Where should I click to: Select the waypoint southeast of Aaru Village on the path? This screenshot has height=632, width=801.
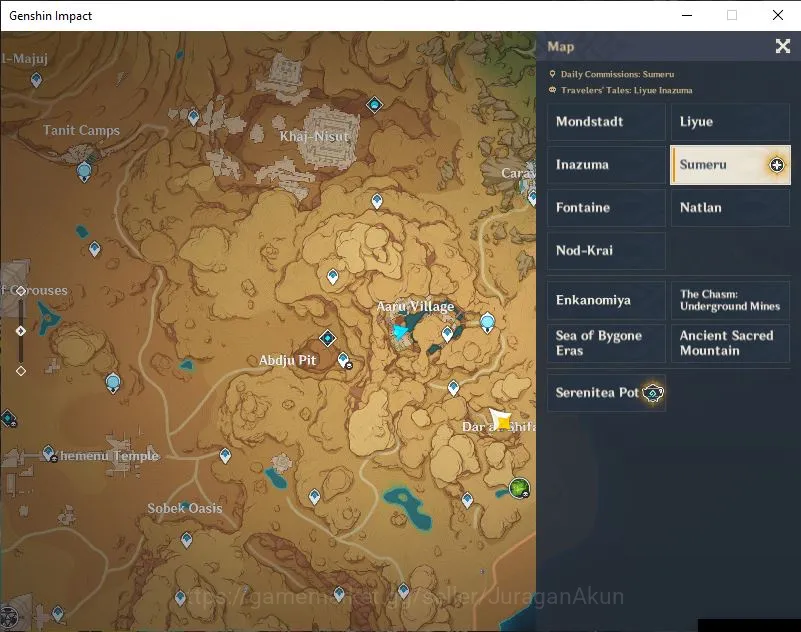[x=453, y=388]
